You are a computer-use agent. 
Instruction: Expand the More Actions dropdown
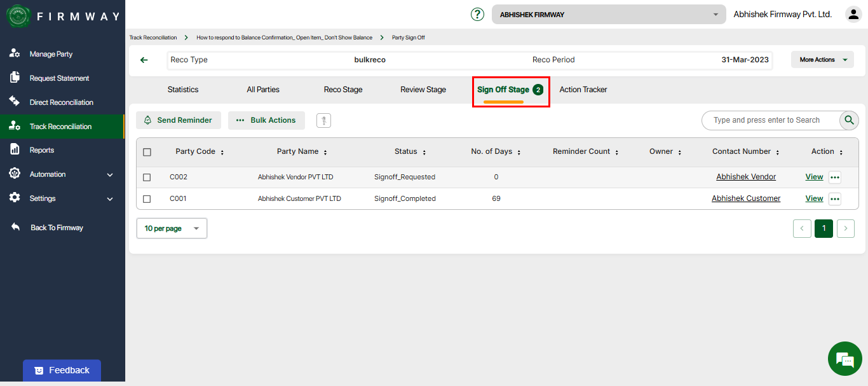pos(822,60)
